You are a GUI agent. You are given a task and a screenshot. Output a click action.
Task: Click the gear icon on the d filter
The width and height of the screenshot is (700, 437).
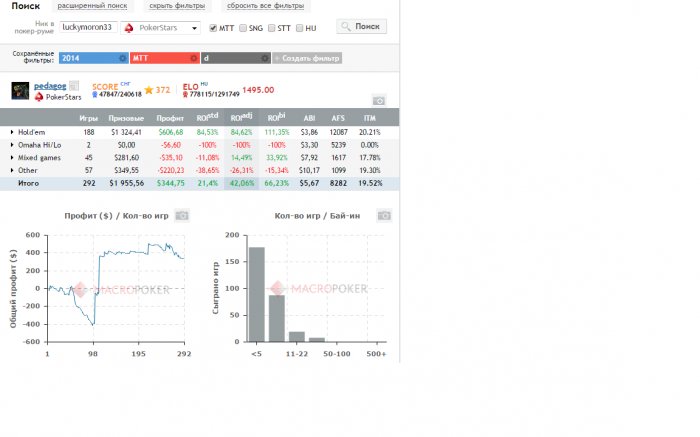(264, 58)
